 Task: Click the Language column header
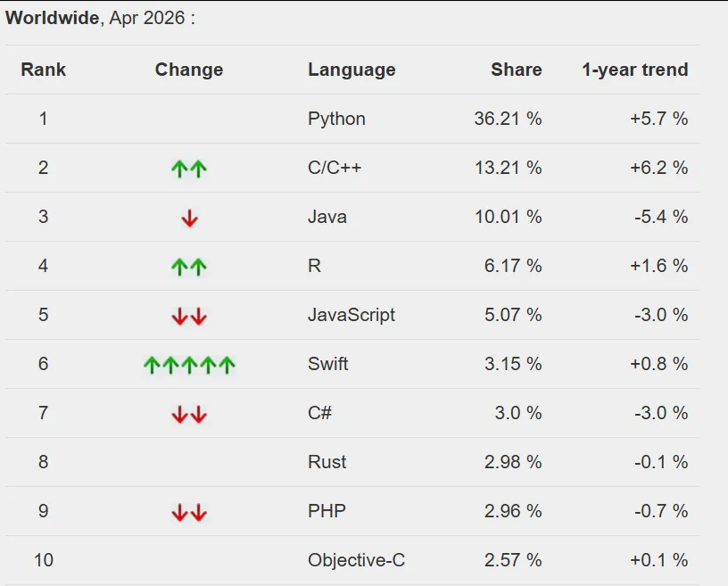pos(352,70)
